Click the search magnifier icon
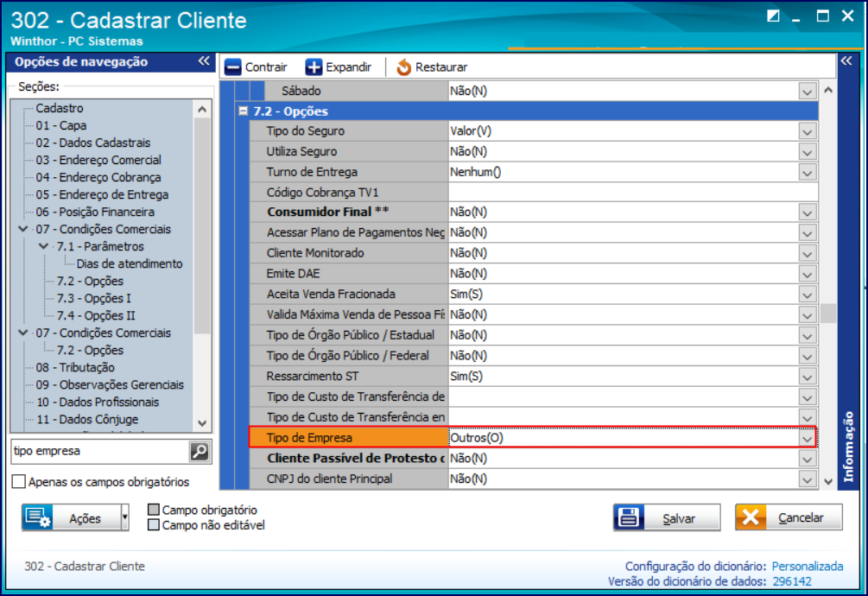 click(200, 452)
